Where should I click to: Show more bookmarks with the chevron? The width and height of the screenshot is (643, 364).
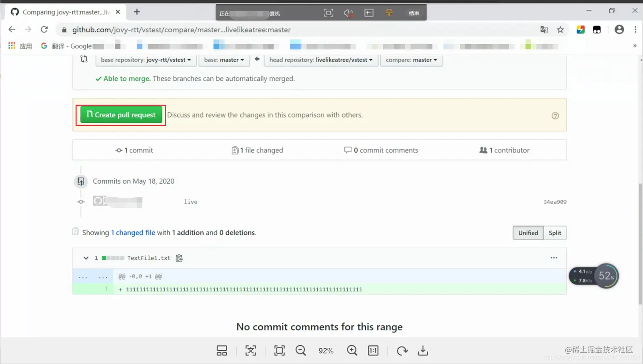[635, 46]
